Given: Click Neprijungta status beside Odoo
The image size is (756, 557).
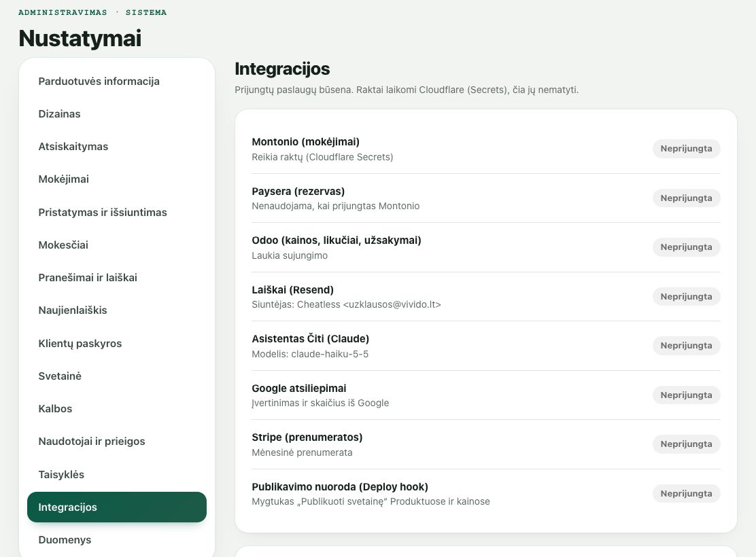Looking at the screenshot, I should point(686,247).
